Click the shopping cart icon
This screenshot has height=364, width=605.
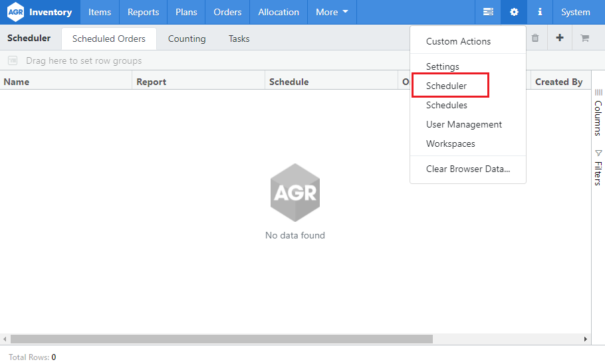tap(585, 39)
